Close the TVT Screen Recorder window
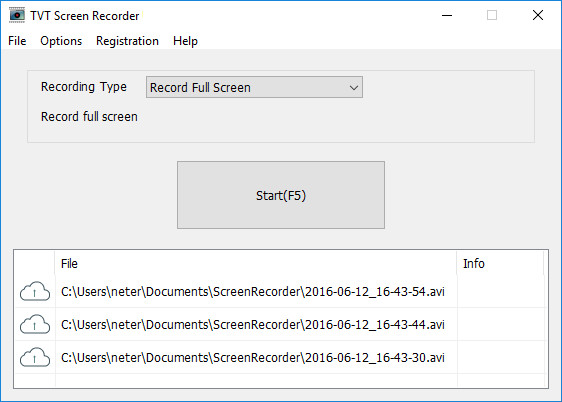This screenshot has width=562, height=402. (538, 15)
